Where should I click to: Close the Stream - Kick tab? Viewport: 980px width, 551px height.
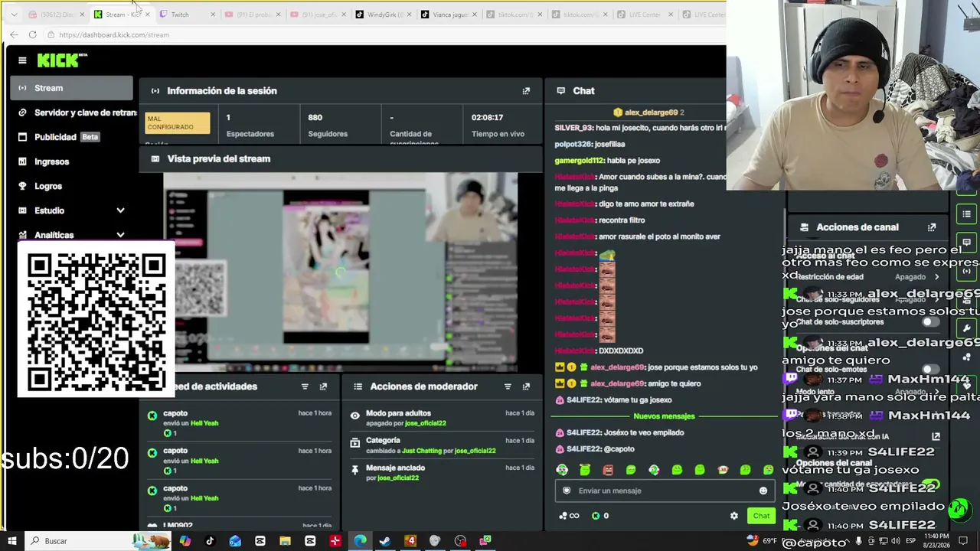pos(147,15)
